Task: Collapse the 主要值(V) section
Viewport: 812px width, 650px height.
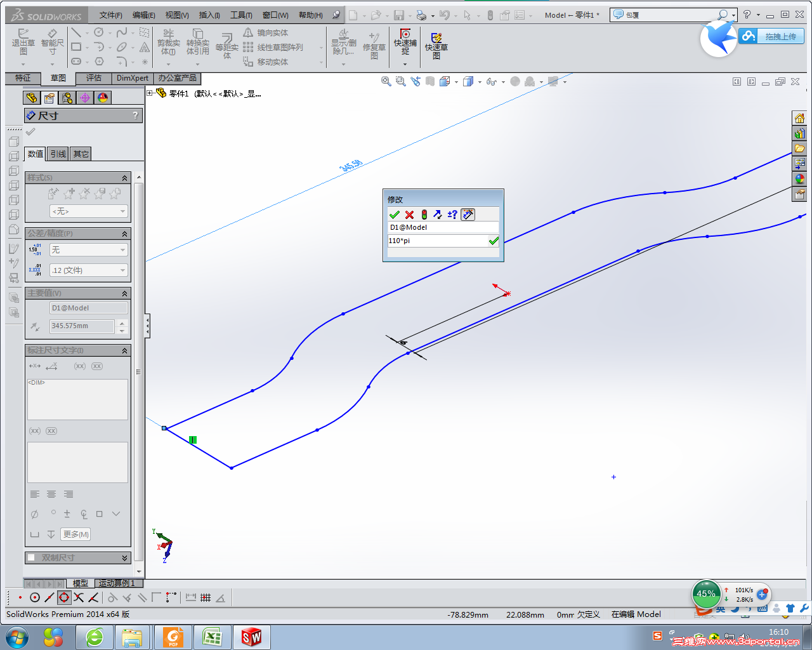Action: [x=124, y=293]
